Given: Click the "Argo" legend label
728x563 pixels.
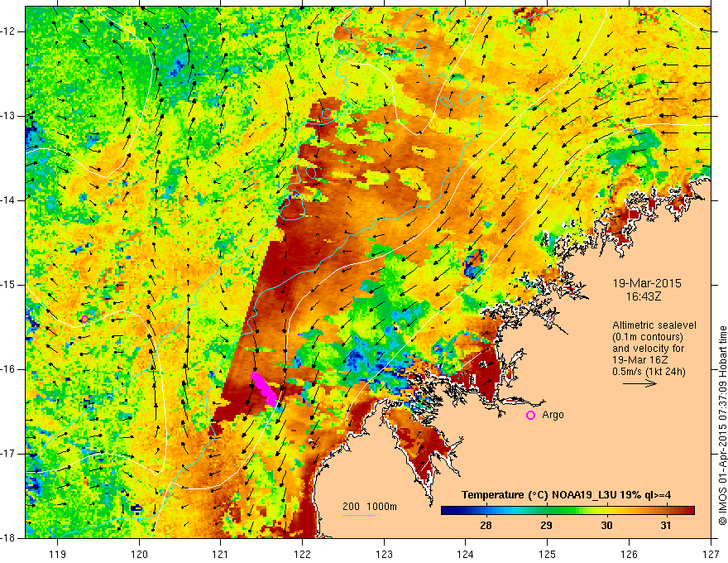Looking at the screenshot, I should tap(553, 415).
